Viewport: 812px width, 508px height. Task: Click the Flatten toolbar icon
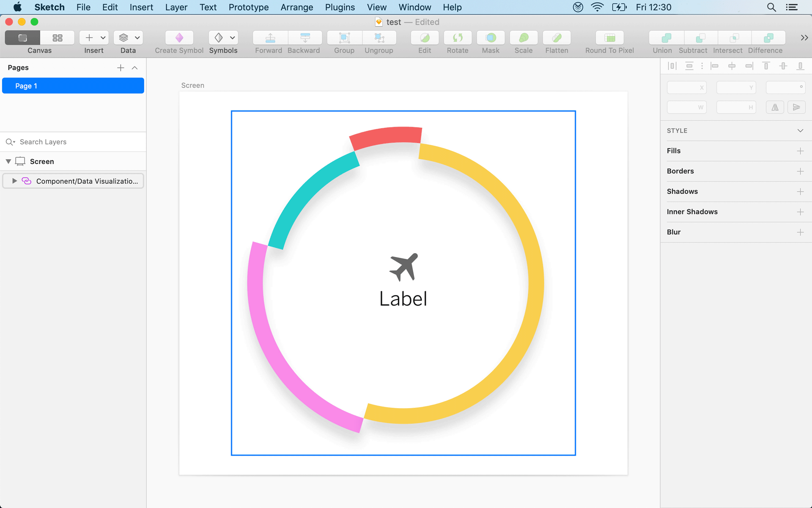(x=557, y=38)
